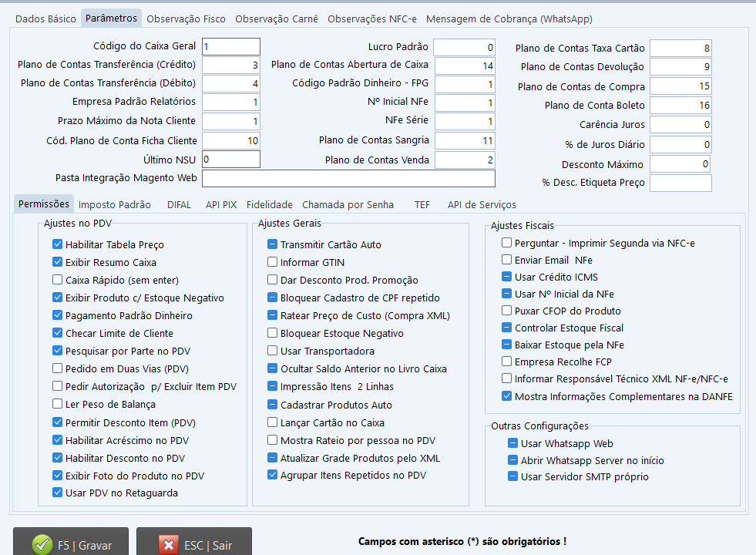The height and width of the screenshot is (555, 756).
Task: Toggle Usar Crédito ICMS checkbox
Action: [506, 277]
